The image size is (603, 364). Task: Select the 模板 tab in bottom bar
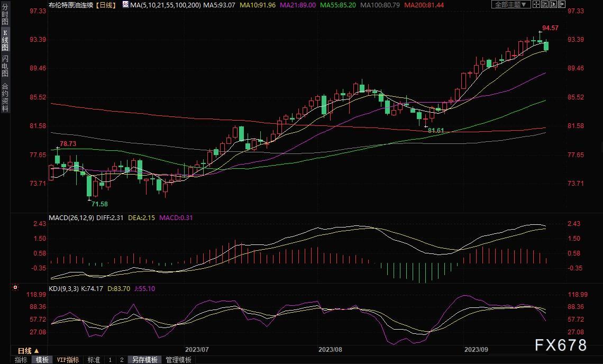click(x=42, y=360)
